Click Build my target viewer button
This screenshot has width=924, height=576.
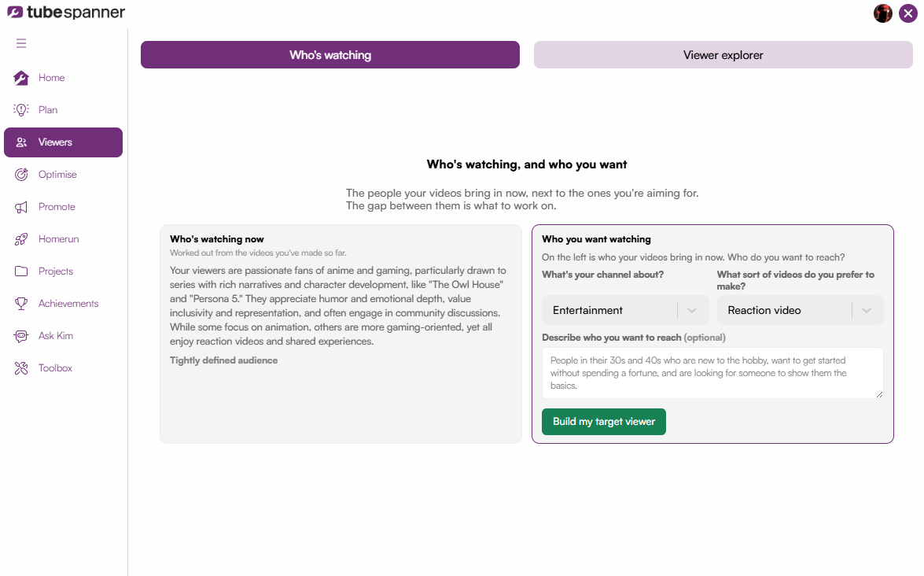(x=604, y=422)
